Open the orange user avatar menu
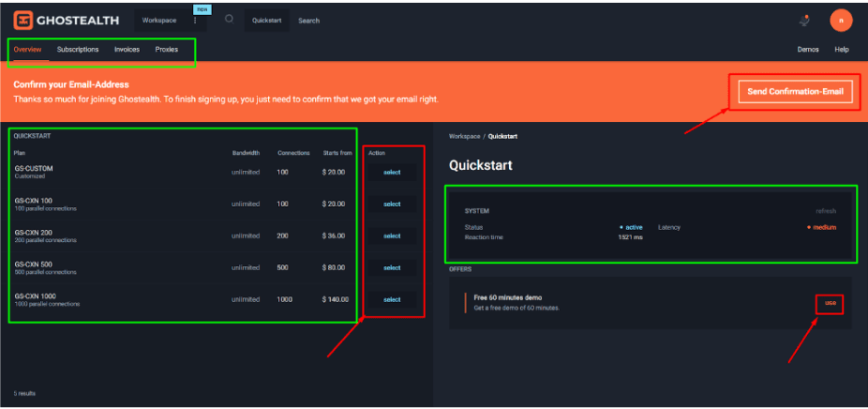The image size is (868, 409). tap(840, 21)
